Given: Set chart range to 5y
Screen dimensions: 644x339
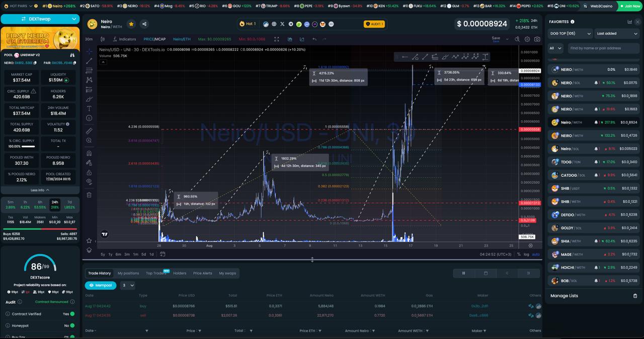Looking at the screenshot, I should click(x=103, y=254).
